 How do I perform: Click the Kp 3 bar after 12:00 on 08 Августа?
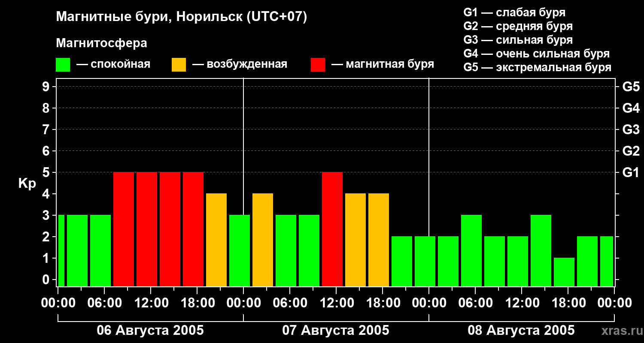[541, 250]
